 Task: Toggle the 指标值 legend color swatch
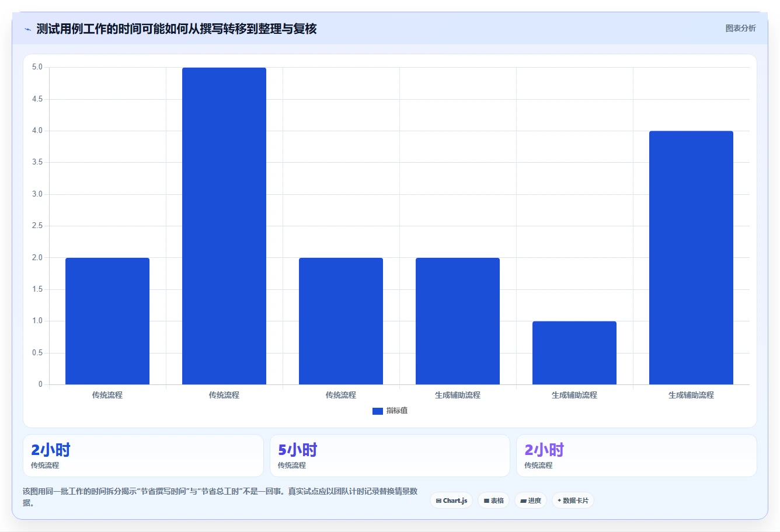click(378, 411)
